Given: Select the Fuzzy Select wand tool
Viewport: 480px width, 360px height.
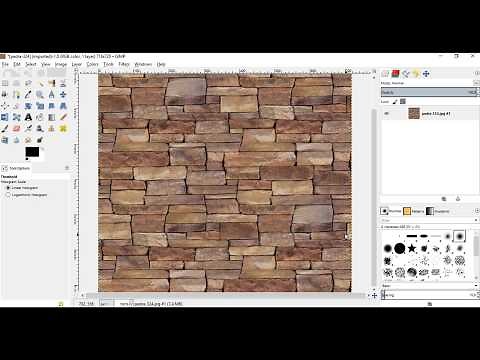Looking at the screenshot, I should [40, 83].
